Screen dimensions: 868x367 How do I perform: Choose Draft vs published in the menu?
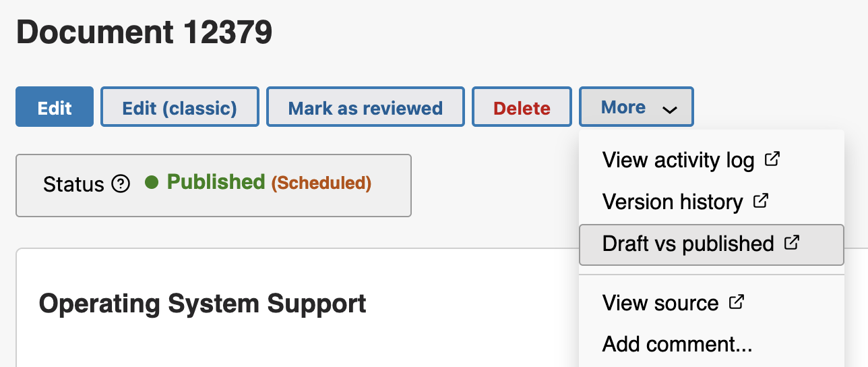[688, 244]
